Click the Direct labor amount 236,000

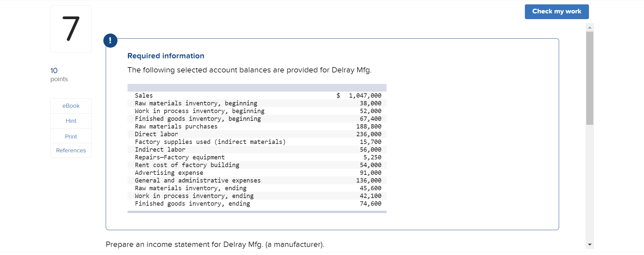[x=368, y=134]
